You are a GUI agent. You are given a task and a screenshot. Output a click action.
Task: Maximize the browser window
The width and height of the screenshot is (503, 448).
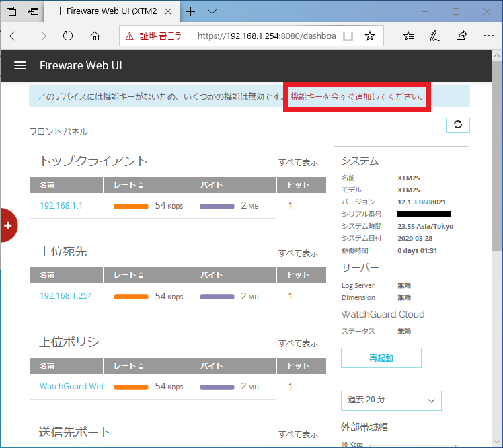coord(456,11)
